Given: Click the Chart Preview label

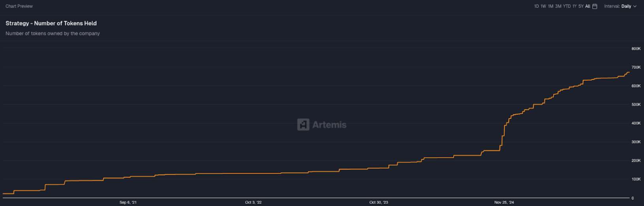Looking at the screenshot, I should [x=19, y=6].
